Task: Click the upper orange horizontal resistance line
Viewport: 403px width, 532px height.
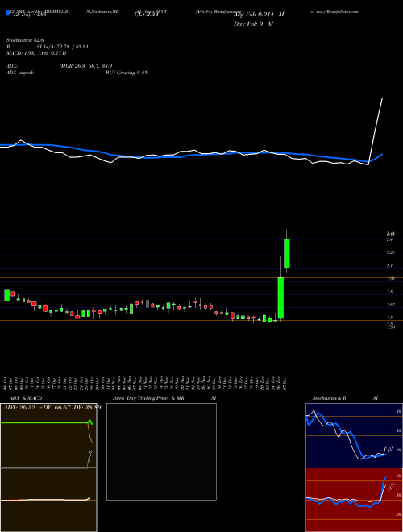Action: [x=201, y=277]
